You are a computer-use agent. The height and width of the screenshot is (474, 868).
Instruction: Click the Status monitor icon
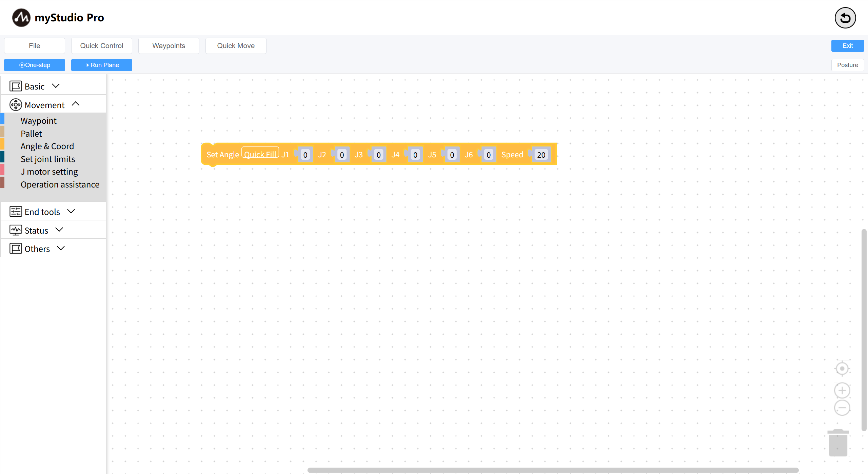(x=16, y=230)
